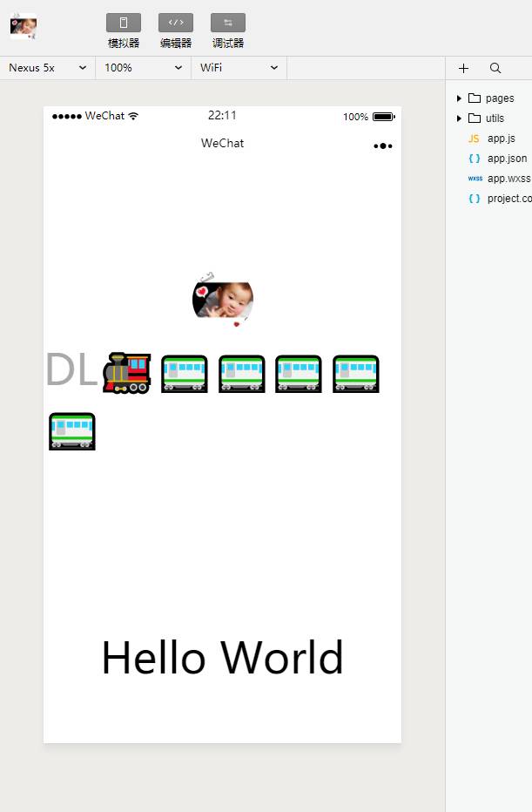Open the app.wxss file
Viewport: 532px width, 812px height.
(x=489, y=179)
